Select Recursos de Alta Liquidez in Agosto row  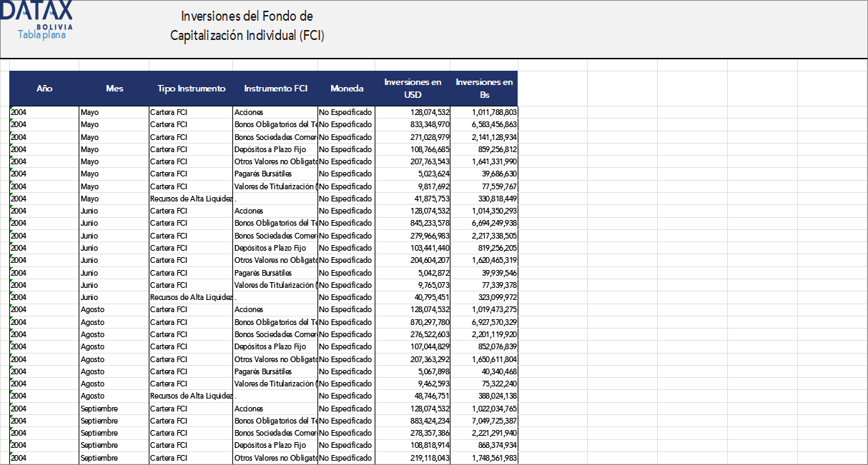pos(191,396)
